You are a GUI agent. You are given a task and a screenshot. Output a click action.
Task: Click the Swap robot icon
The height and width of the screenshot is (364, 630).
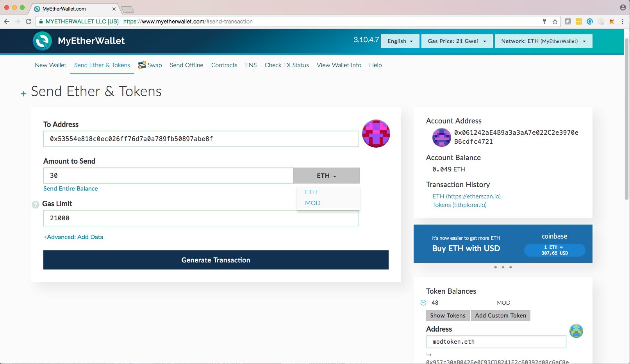coord(142,65)
